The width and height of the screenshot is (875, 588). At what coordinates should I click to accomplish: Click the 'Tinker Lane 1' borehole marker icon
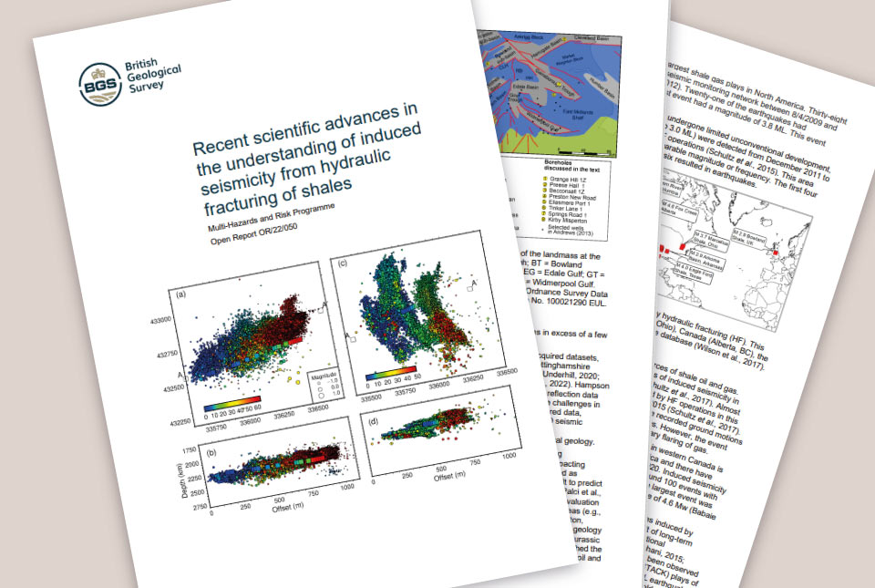[x=544, y=209]
